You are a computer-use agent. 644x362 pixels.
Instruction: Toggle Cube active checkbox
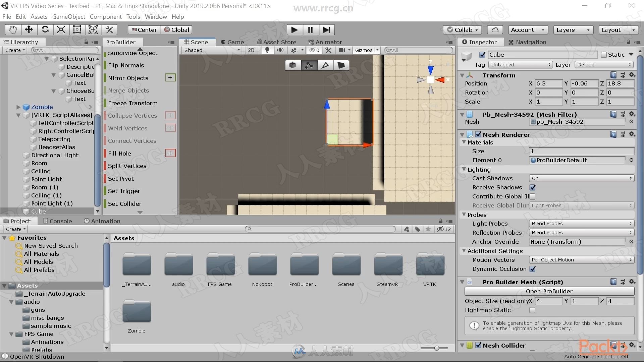coord(482,55)
